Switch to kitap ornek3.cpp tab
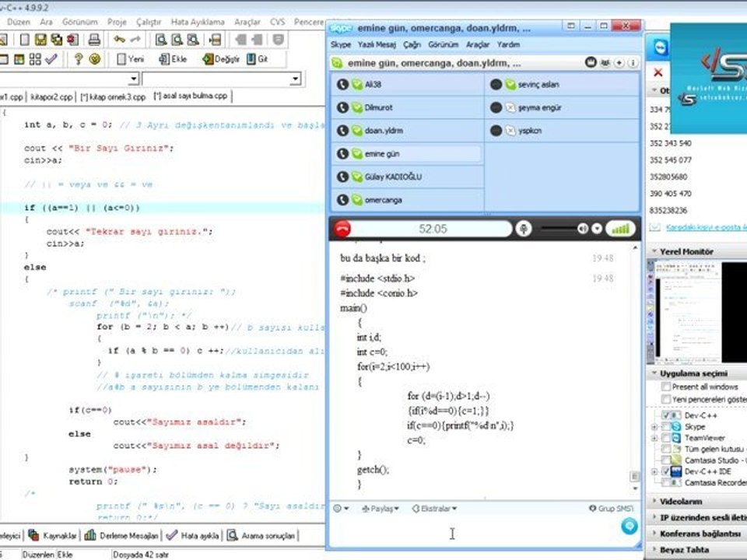Screen dimensions: 747x560 coord(113,96)
